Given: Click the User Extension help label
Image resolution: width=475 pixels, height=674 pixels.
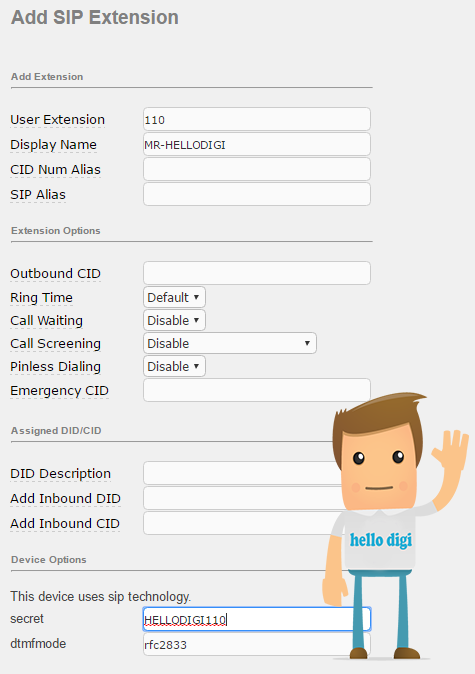Looking at the screenshot, I should [x=58, y=119].
